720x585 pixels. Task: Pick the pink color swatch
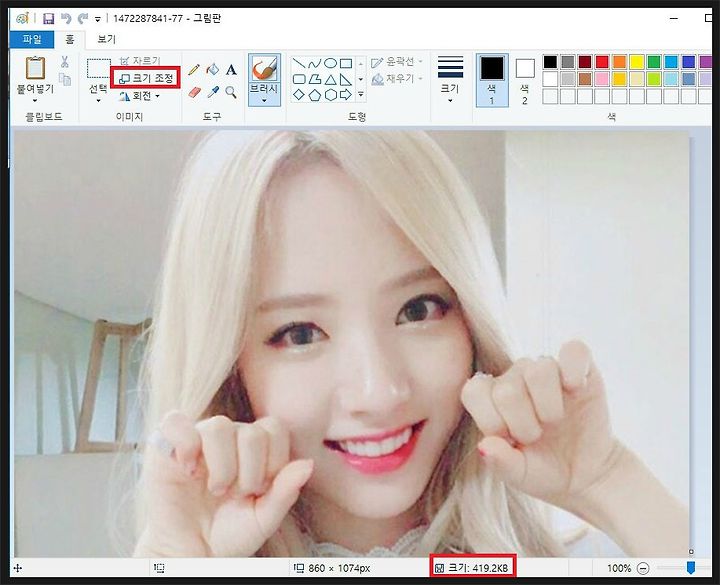pyautogui.click(x=602, y=79)
